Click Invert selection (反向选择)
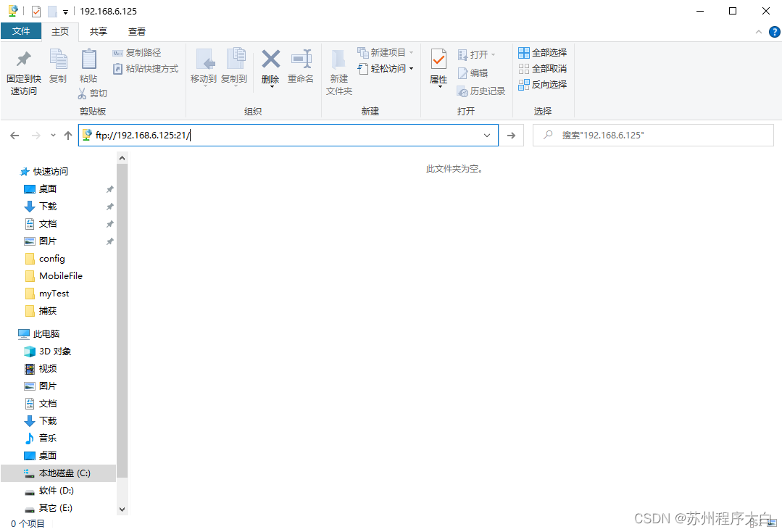Screen dimensions: 782x532 point(543,85)
